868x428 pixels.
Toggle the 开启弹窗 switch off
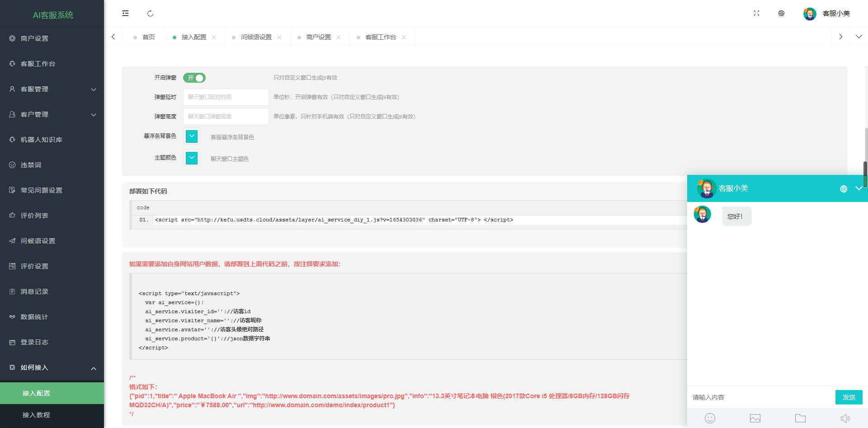point(194,78)
